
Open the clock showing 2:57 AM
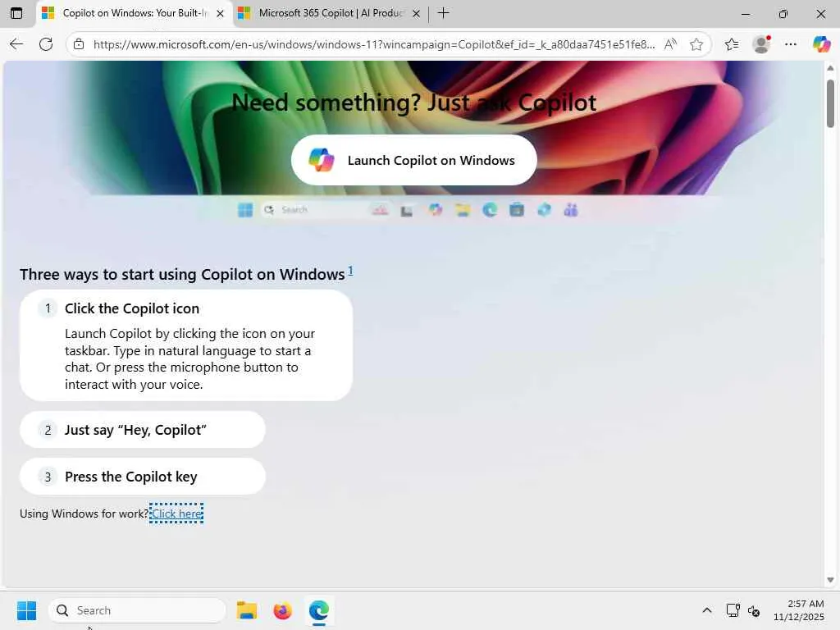click(x=799, y=610)
